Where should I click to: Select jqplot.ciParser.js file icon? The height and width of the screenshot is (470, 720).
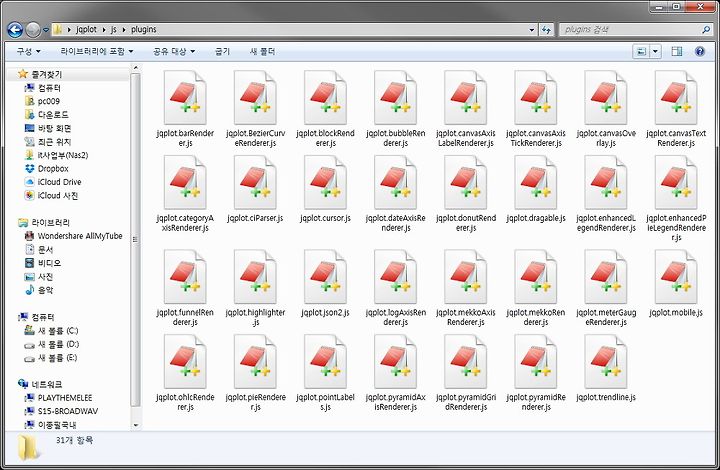[x=255, y=182]
